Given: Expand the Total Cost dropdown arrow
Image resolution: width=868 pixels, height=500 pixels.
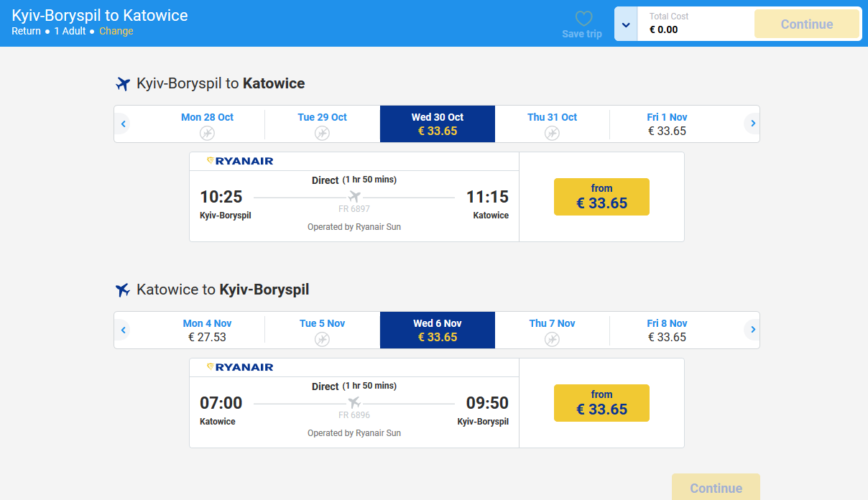Looking at the screenshot, I should click(x=626, y=24).
